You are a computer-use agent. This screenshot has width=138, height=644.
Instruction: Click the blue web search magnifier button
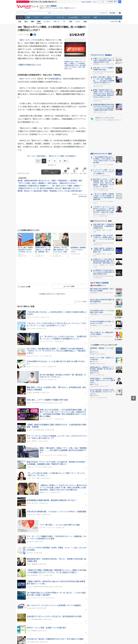click(x=120, y=2)
